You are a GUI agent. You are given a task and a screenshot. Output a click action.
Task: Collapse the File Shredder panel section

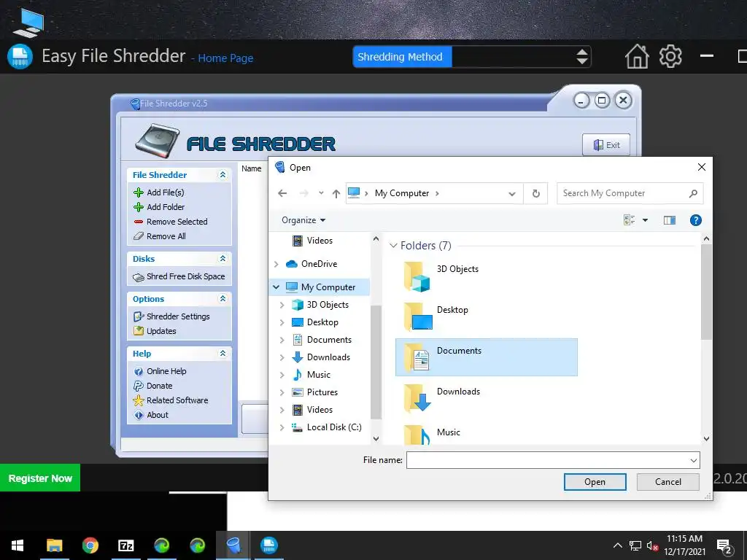point(222,175)
